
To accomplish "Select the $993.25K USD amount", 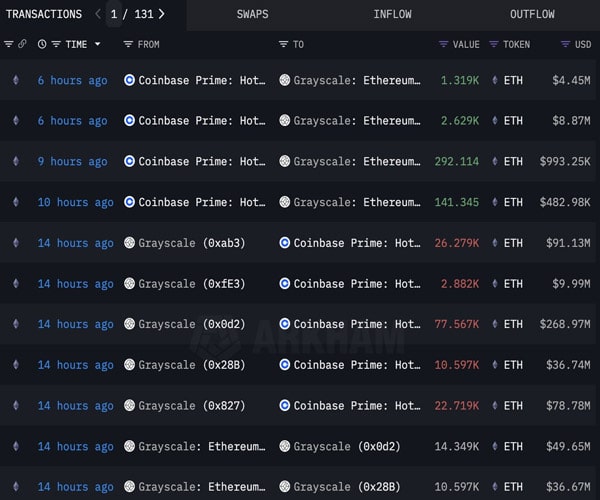I will point(565,161).
